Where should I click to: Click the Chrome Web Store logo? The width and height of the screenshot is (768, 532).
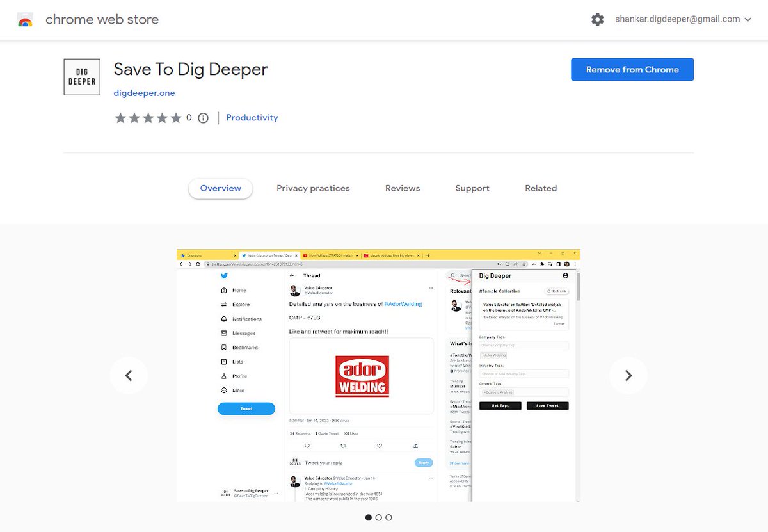click(x=26, y=19)
